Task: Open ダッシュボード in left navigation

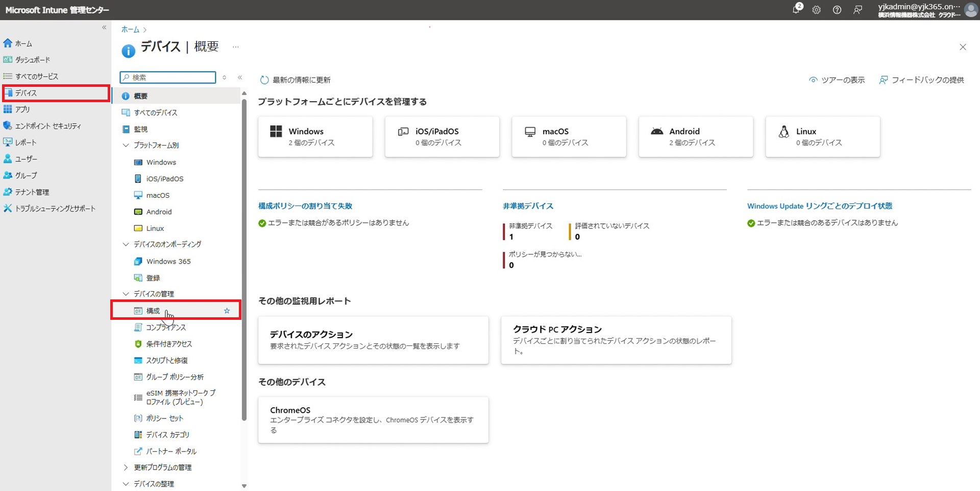Action: coord(33,60)
